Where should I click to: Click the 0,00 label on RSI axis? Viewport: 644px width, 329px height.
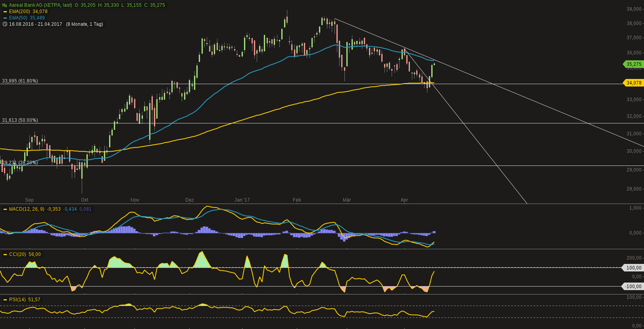click(x=637, y=326)
